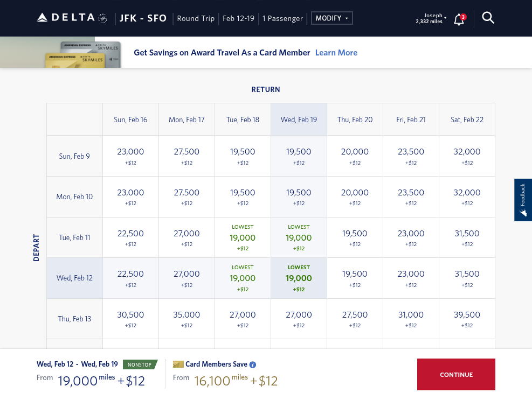Select the Tue, Feb 11 depart row header
532x400 pixels.
(x=74, y=237)
